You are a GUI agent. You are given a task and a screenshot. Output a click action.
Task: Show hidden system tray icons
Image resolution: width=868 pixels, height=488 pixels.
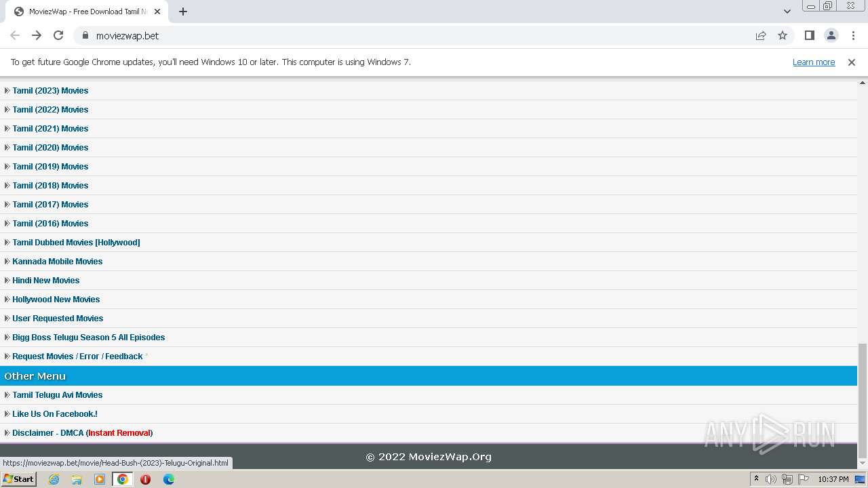click(756, 479)
